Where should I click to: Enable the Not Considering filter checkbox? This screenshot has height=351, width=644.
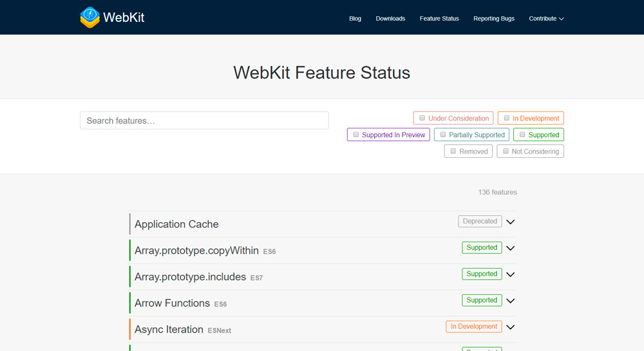point(506,151)
